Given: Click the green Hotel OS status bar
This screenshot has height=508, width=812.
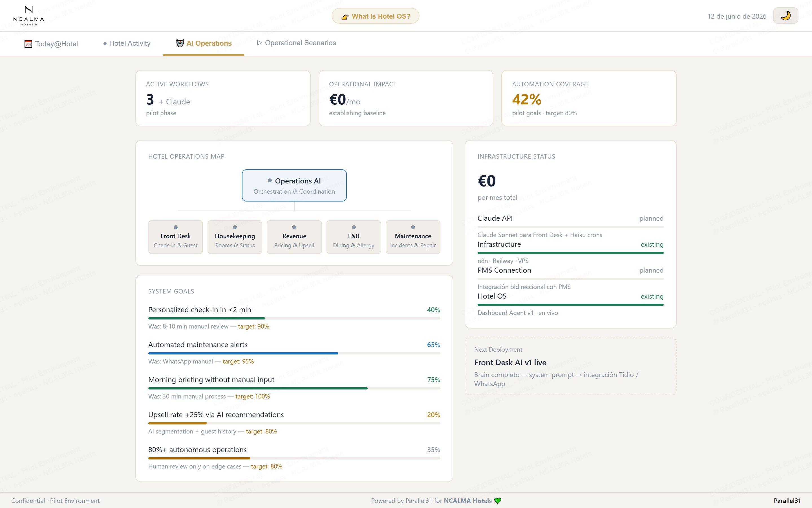Looking at the screenshot, I should click(x=570, y=305).
